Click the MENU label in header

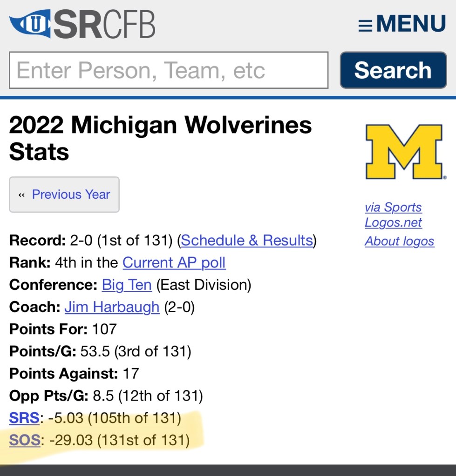tap(411, 24)
